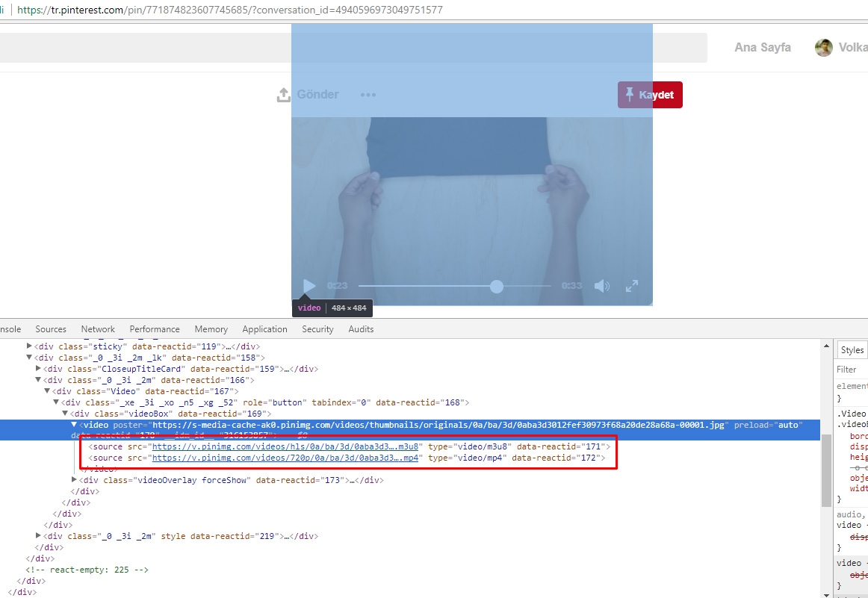Go to Ana Sayfa home page
868x598 pixels.
[x=762, y=48]
